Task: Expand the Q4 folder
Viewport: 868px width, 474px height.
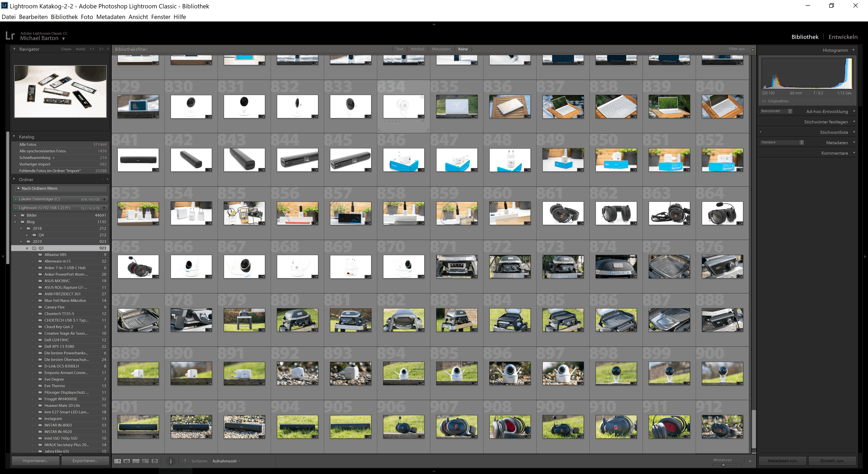Action: coord(27,235)
